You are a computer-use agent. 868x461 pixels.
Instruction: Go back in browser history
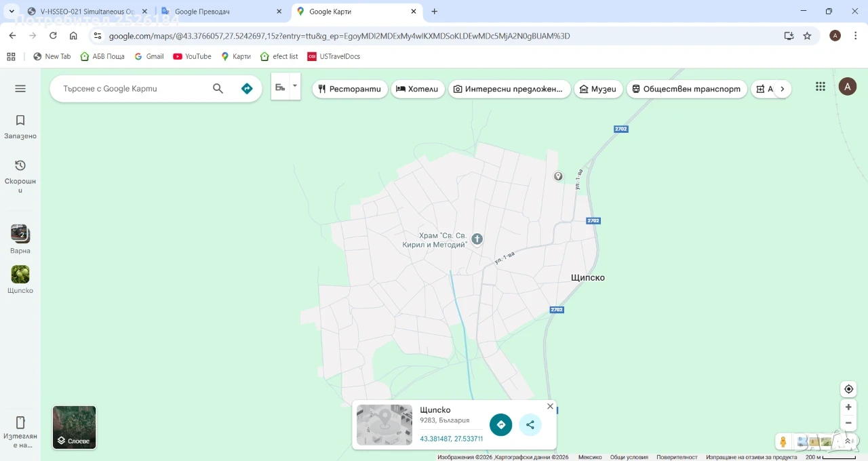coord(12,36)
